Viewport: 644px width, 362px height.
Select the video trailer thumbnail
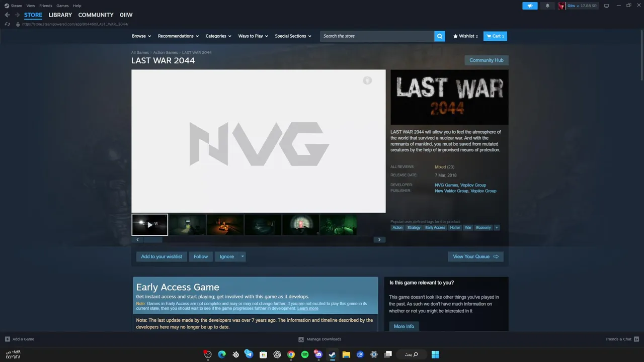pos(150,225)
